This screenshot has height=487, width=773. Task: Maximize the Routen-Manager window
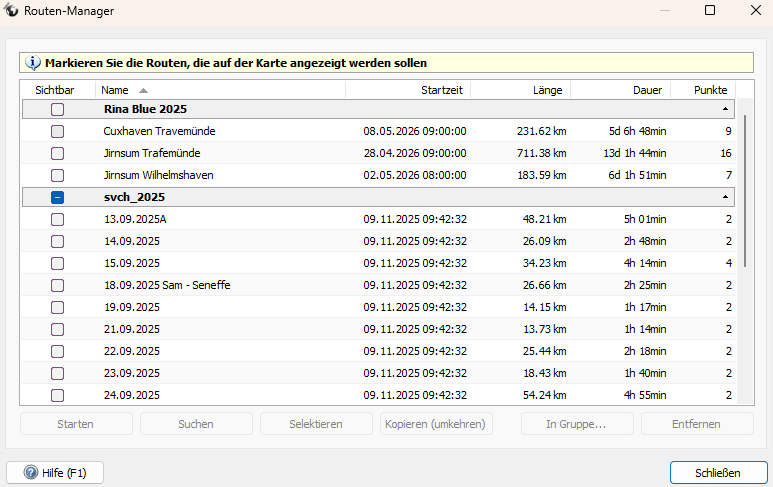[x=710, y=11]
